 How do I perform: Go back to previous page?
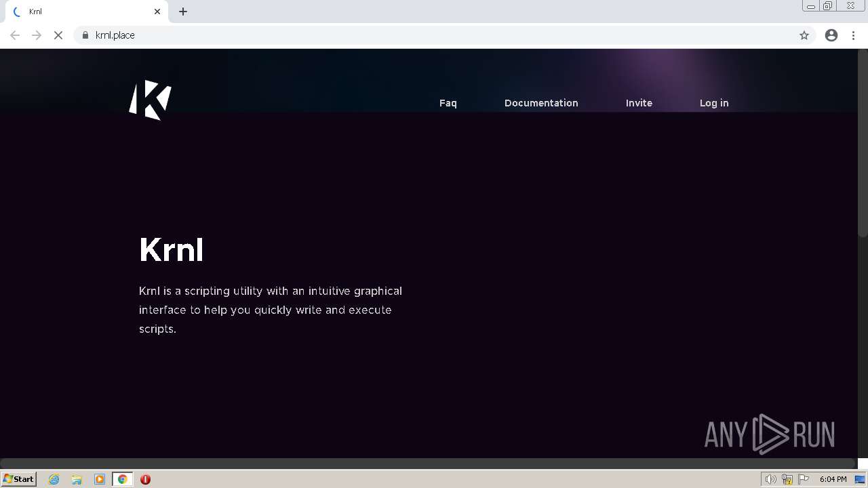[x=15, y=35]
